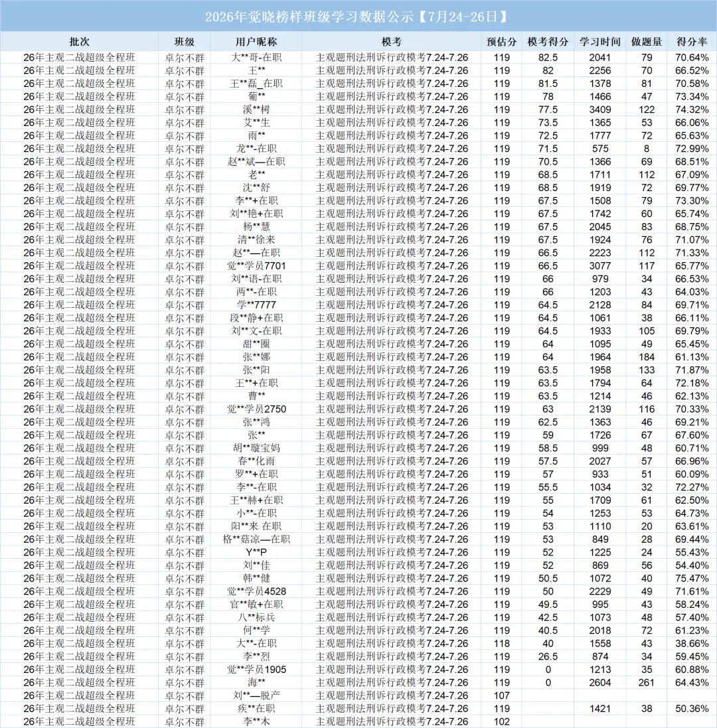Select nickname cell "疾**在职"
The image size is (717, 728).
point(256,709)
